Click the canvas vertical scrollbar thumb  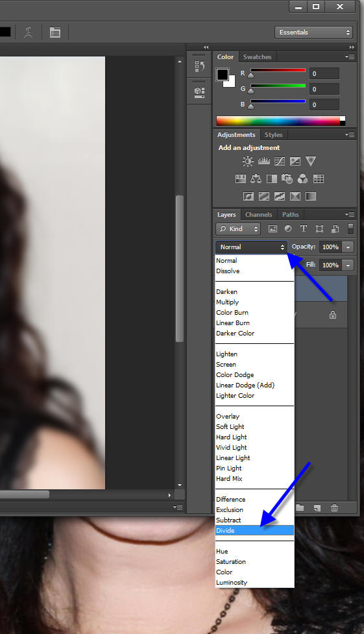[x=180, y=269]
